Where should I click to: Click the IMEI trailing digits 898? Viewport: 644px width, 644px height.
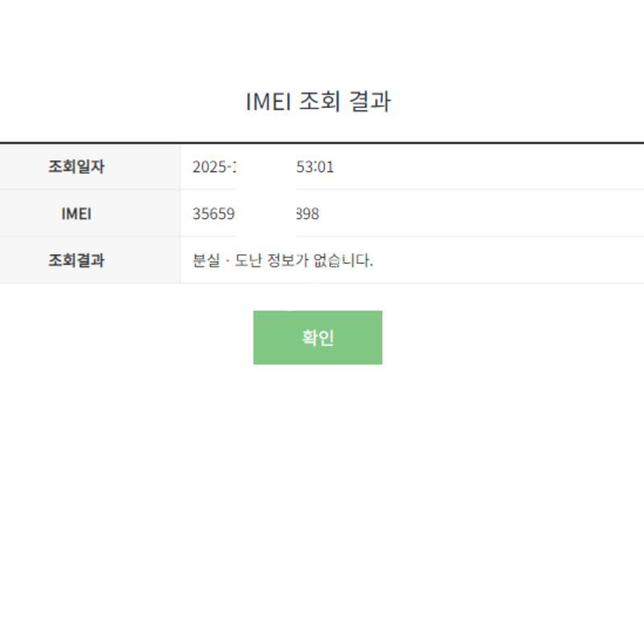pyautogui.click(x=308, y=214)
